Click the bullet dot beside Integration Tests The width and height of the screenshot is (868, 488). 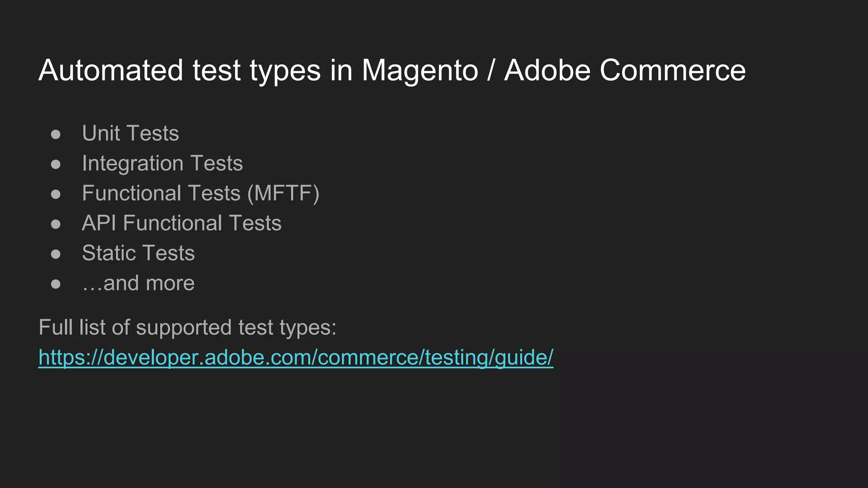[56, 164]
